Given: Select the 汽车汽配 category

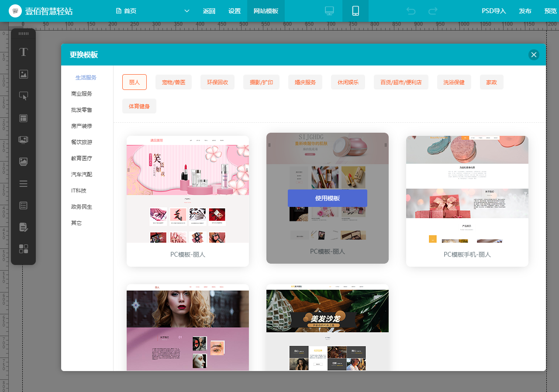Looking at the screenshot, I should pos(82,175).
